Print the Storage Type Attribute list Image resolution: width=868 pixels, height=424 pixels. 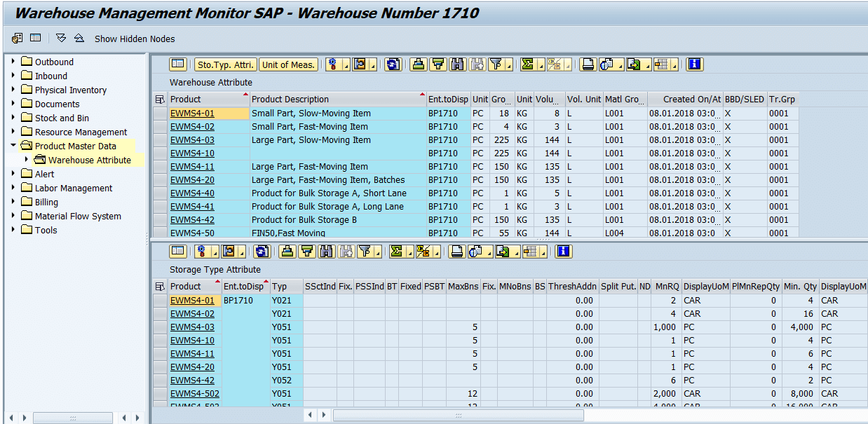pos(456,251)
